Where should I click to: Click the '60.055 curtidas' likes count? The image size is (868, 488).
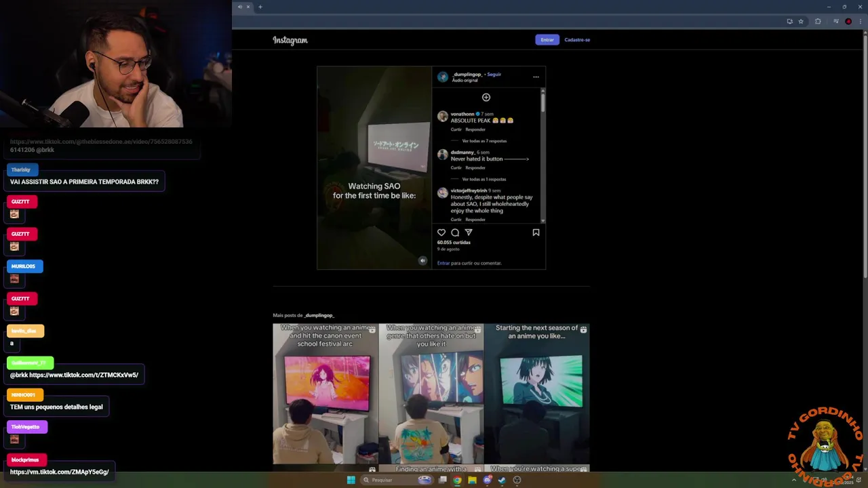click(454, 242)
